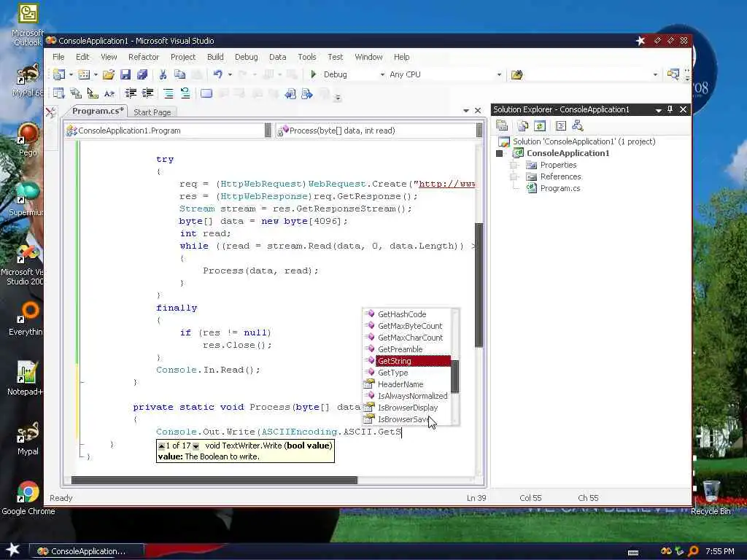Click the Display Parameter Info icon
This screenshot has height=560, width=747.
(76, 93)
